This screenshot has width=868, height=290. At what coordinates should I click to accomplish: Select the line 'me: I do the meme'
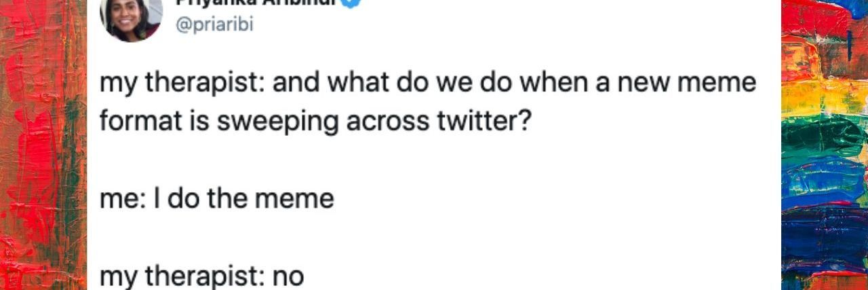coord(217,199)
